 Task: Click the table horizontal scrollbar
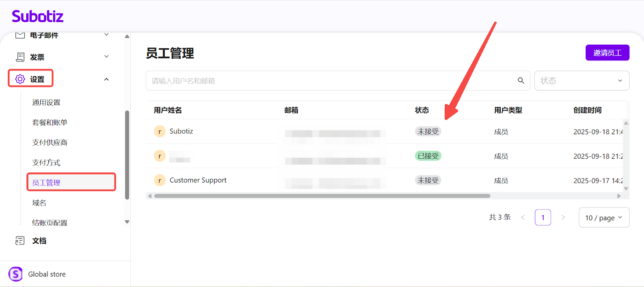click(x=322, y=196)
